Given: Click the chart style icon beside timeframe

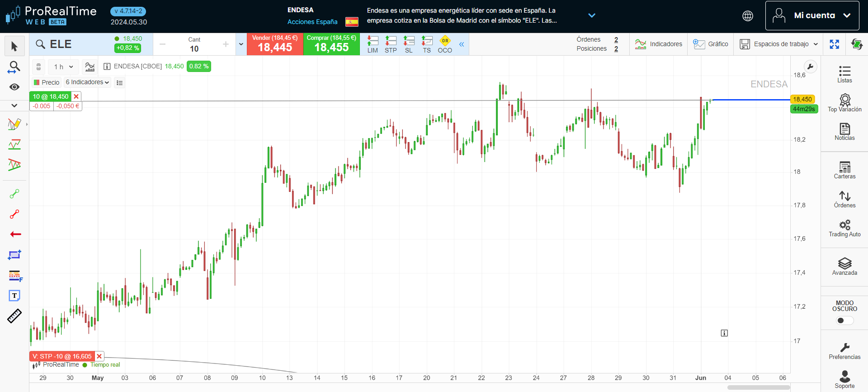Looking at the screenshot, I should (90, 67).
